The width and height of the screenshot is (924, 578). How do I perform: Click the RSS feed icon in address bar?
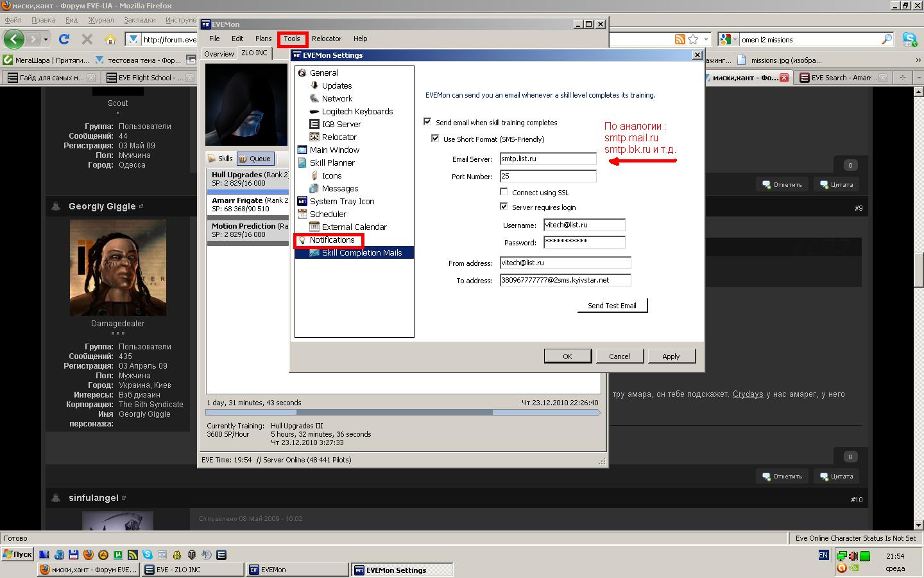pyautogui.click(x=680, y=39)
